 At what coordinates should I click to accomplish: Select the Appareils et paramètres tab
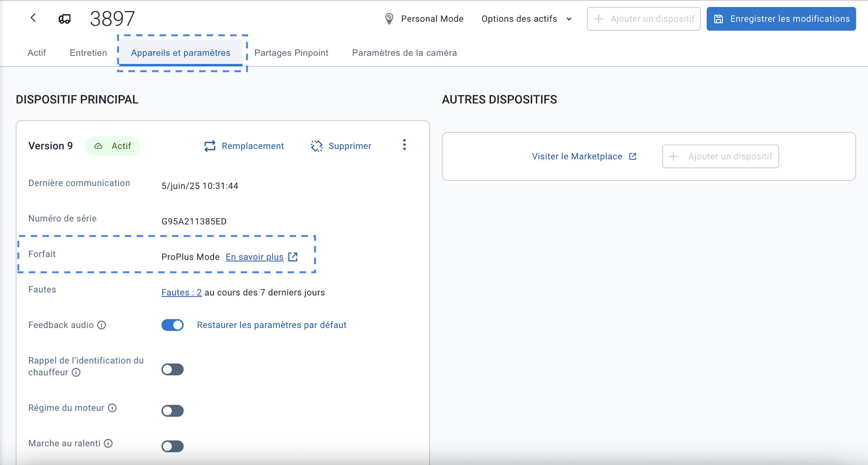pyautogui.click(x=181, y=53)
